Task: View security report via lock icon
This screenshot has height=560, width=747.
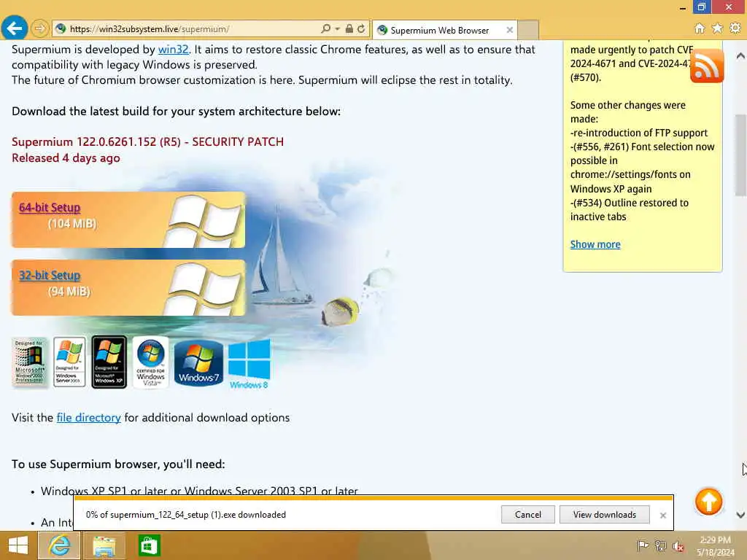Action: pos(349,29)
